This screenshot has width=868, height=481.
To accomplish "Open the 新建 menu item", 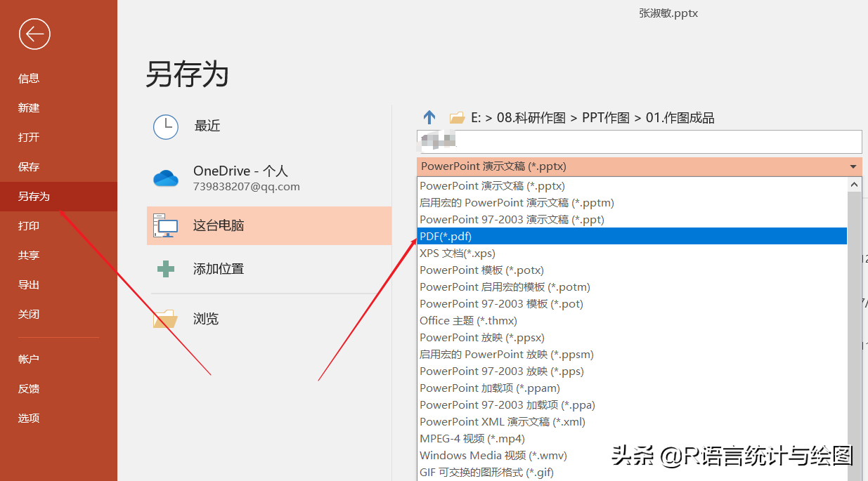I will tap(29, 108).
